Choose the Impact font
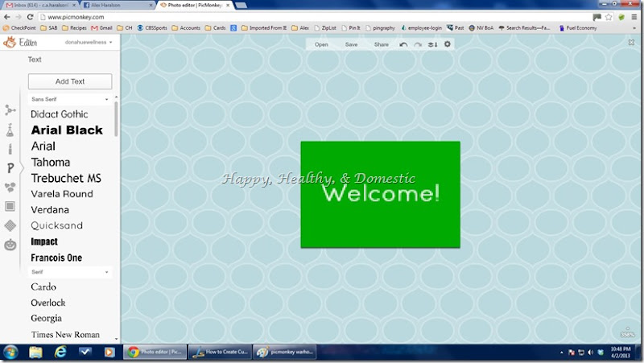Screen dimensions: 644x363 (44, 241)
